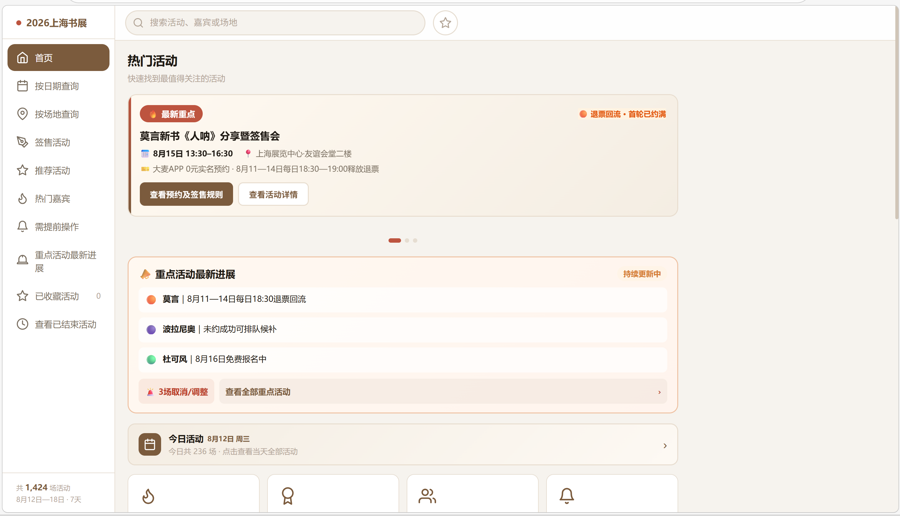The height and width of the screenshot is (516, 900).
Task: Click the magnifier icon in search bar
Action: click(x=138, y=23)
